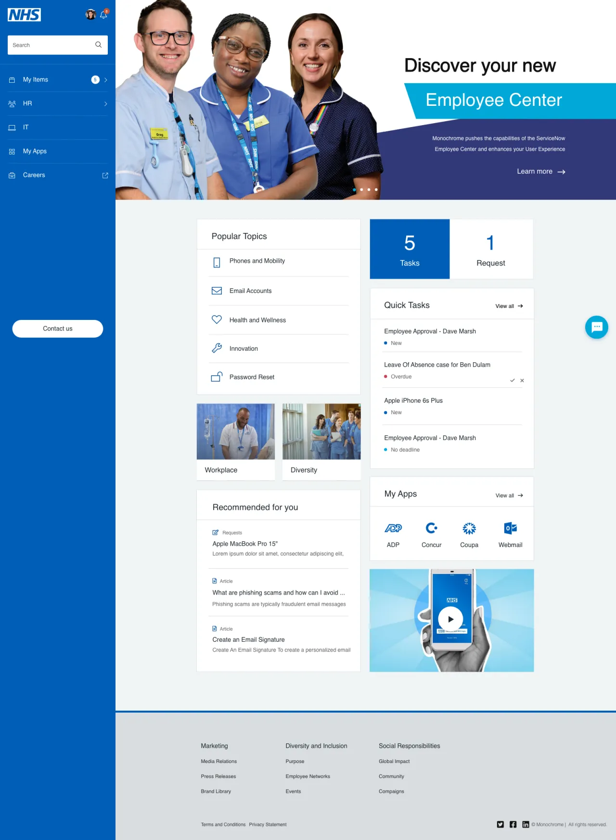This screenshot has width=616, height=840.
Task: Click the My Items briefcase icon
Action: (12, 80)
